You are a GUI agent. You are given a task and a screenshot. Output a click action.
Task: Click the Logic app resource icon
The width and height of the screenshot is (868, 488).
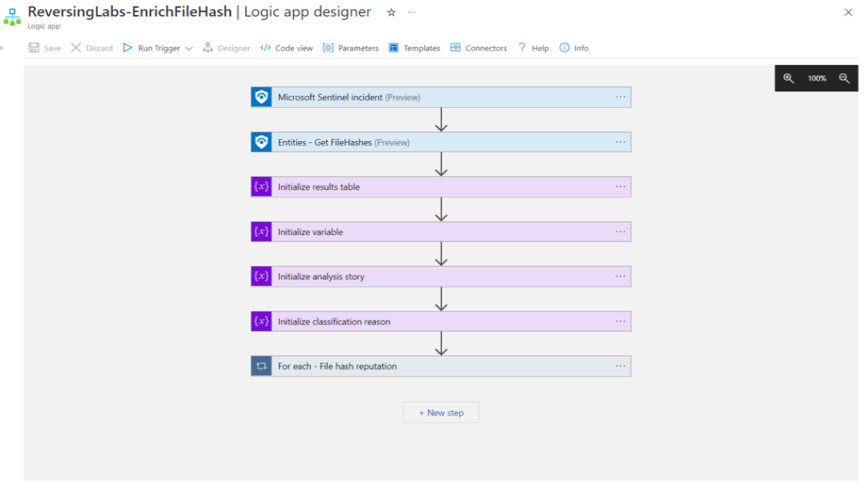click(x=12, y=17)
